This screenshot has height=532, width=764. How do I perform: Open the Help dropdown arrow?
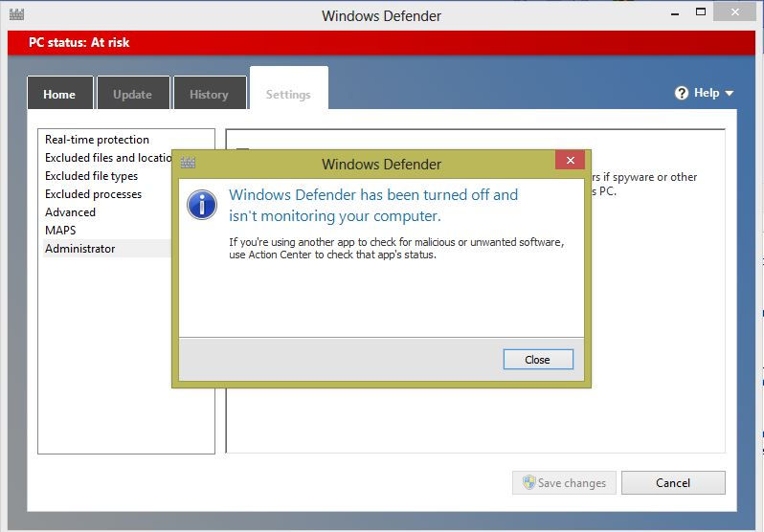[x=730, y=93]
